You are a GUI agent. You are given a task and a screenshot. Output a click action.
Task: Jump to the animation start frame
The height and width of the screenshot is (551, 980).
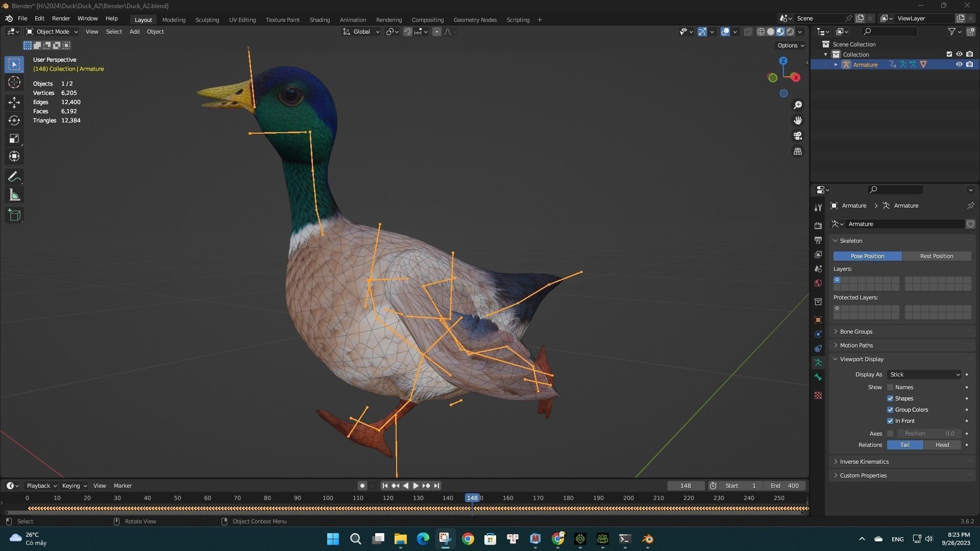coord(385,486)
